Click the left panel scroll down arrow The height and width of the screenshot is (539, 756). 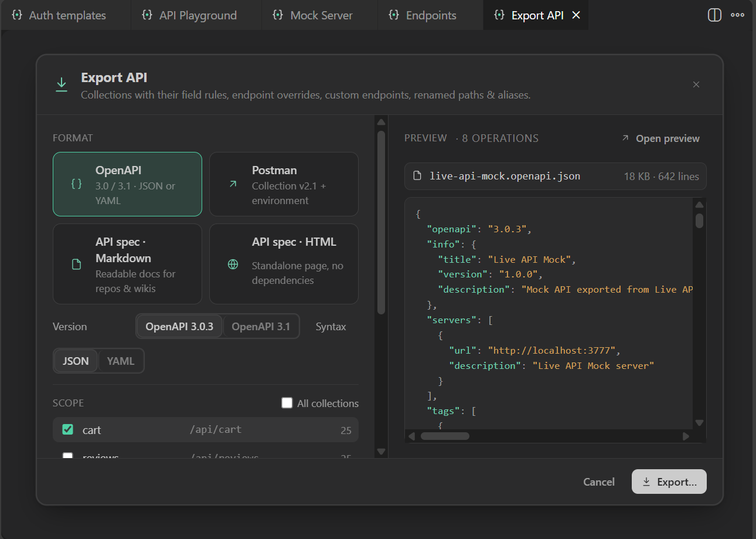[x=381, y=452]
